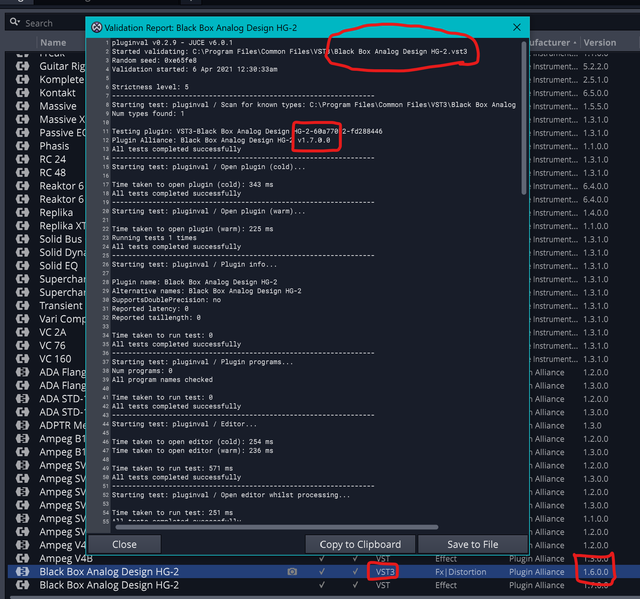Click the Ampeg V4B row name
The width and height of the screenshot is (640, 599).
(x=66, y=558)
